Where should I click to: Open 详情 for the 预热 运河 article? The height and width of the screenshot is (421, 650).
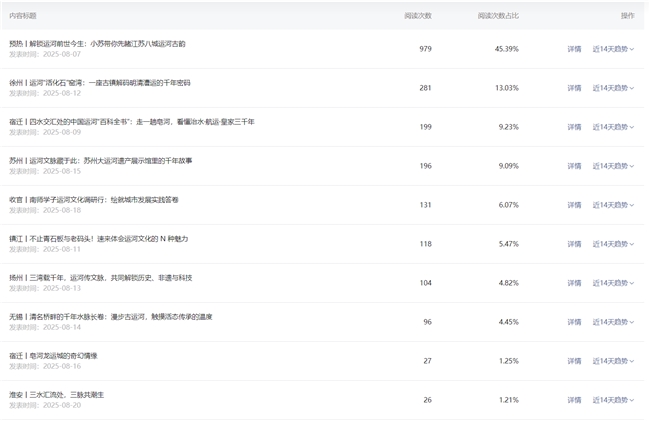[574, 49]
